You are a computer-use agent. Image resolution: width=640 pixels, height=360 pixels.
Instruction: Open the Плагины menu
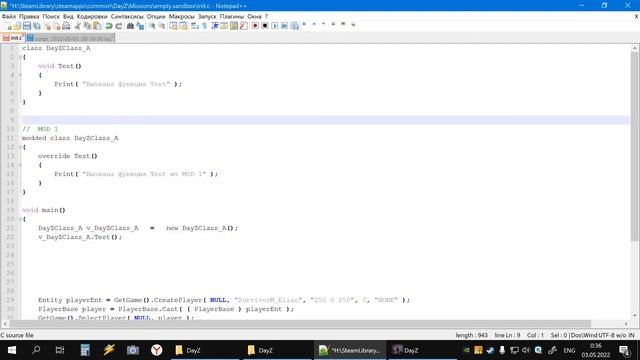tap(232, 16)
